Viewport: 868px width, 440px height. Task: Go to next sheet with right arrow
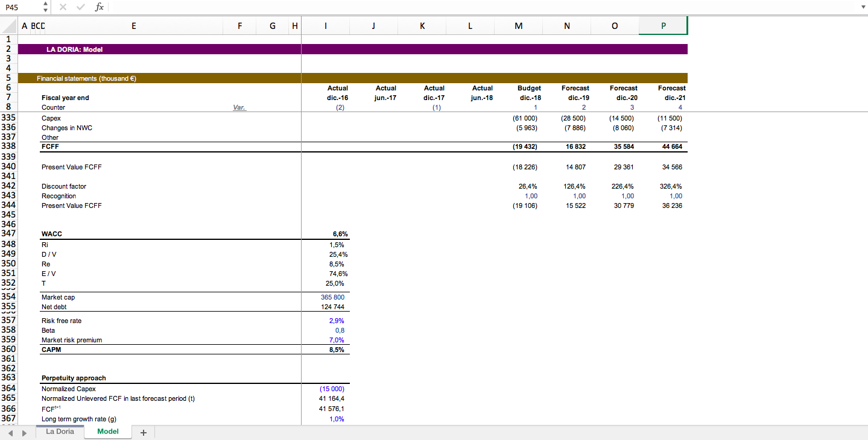[24, 432]
